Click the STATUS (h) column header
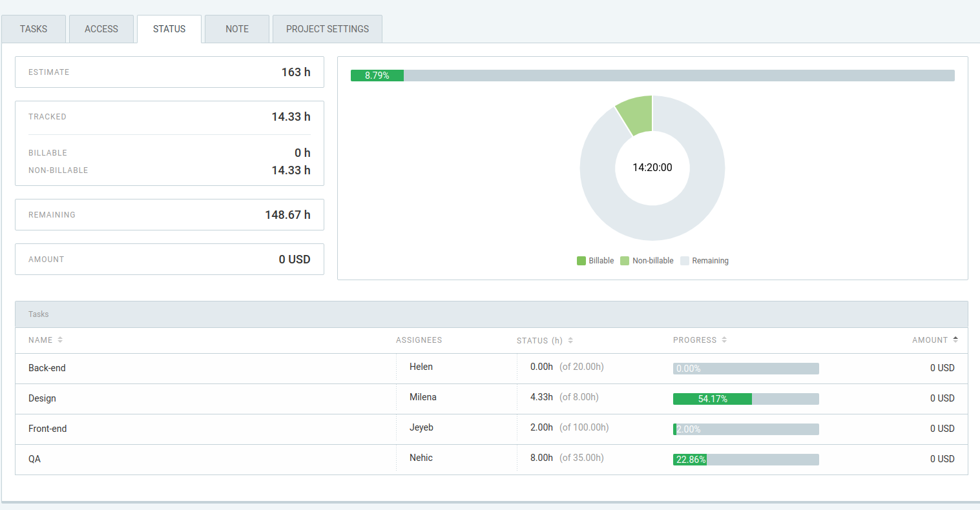Image resolution: width=980 pixels, height=510 pixels. (x=539, y=340)
